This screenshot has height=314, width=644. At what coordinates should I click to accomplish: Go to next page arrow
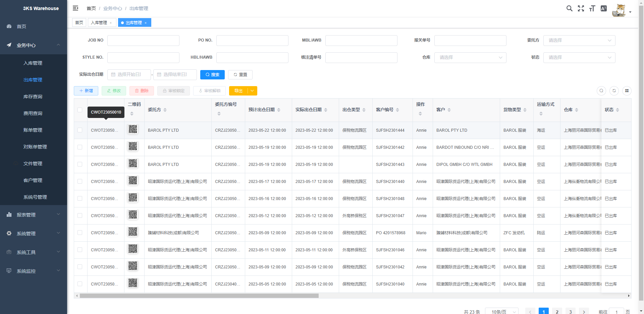[584, 311]
